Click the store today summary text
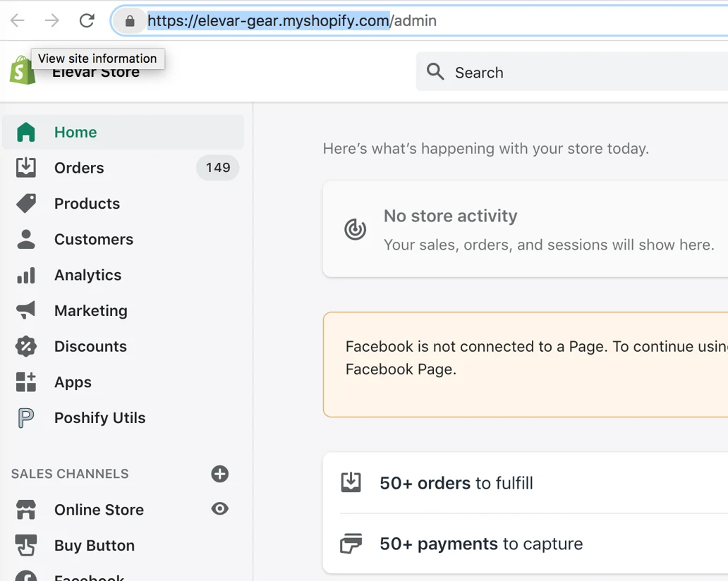This screenshot has width=728, height=581. [485, 149]
